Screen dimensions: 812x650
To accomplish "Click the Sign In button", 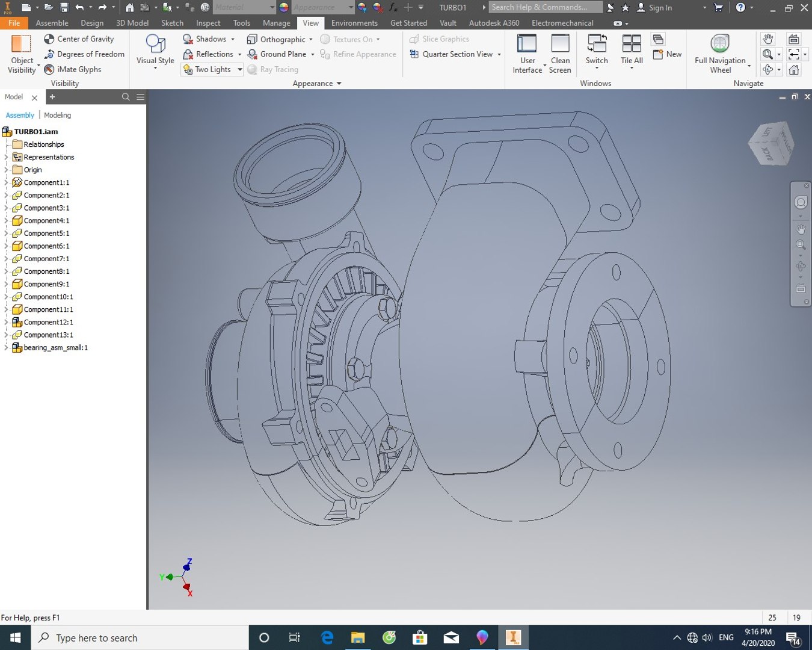I will tap(654, 7).
